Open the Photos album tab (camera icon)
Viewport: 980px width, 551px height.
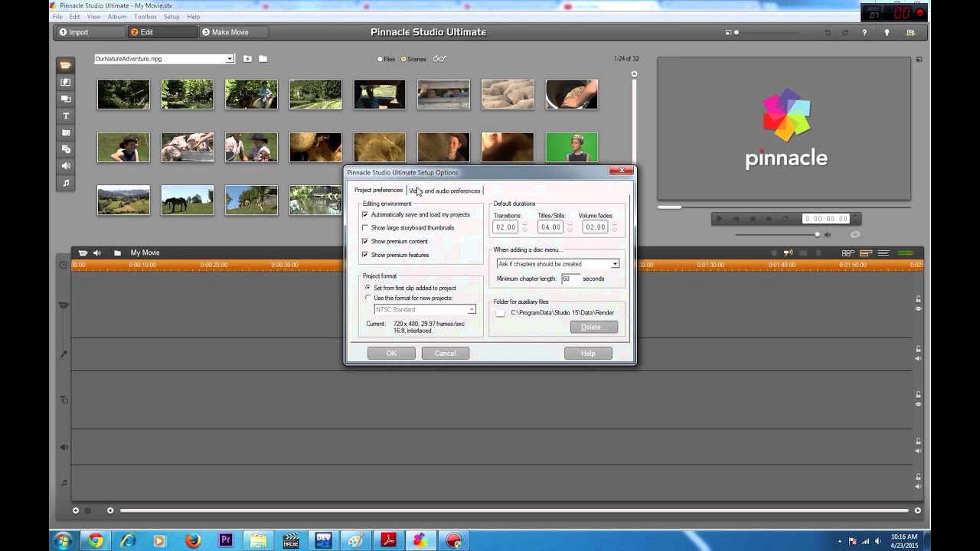click(x=66, y=132)
